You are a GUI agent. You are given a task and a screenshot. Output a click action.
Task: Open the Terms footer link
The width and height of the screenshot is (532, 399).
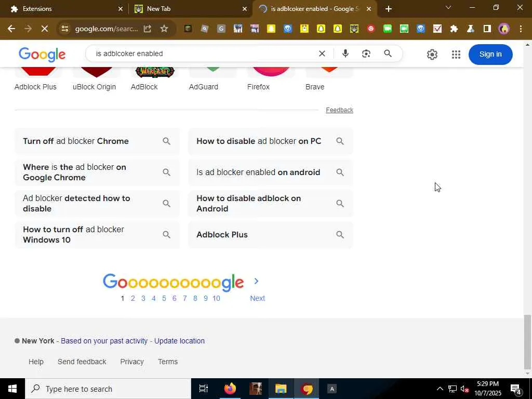[168, 362]
